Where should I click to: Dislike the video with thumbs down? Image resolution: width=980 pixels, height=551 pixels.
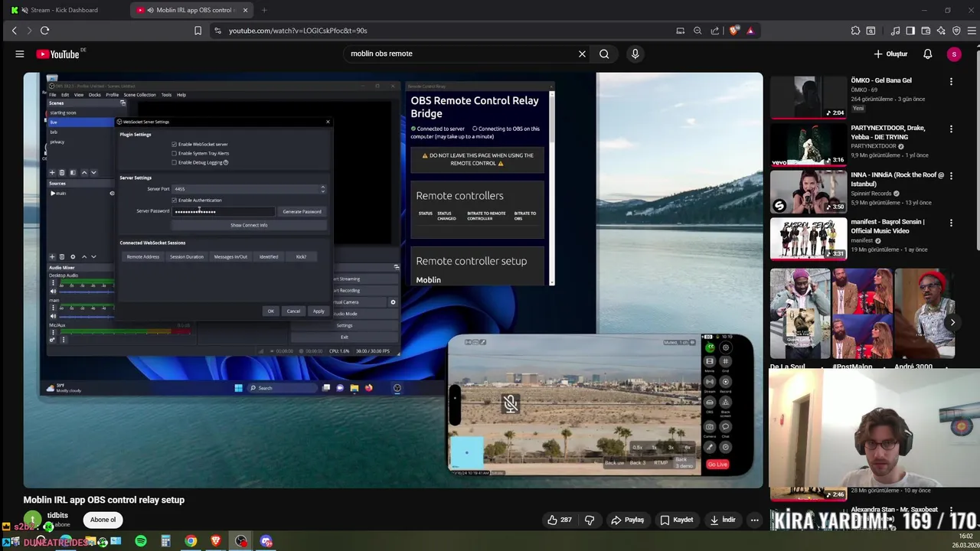(x=590, y=520)
